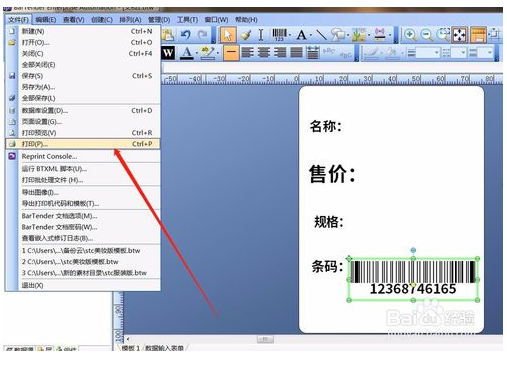Expand the barcode tool dropdown arrow
This screenshot has height=378, width=507.
tap(290, 35)
